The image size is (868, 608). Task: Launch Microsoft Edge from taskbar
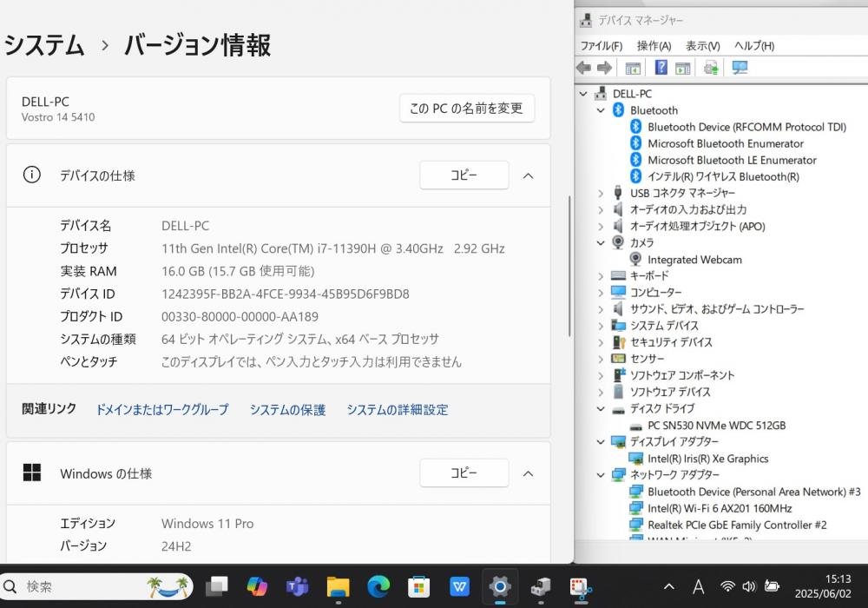pos(378,586)
